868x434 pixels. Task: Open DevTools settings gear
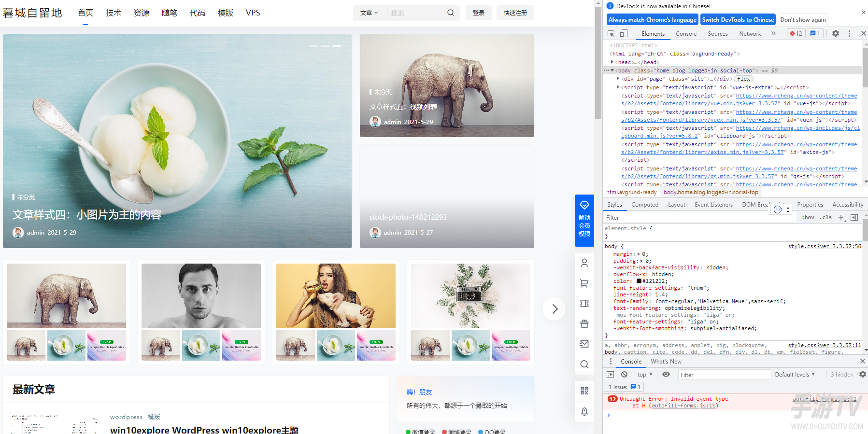coord(836,33)
